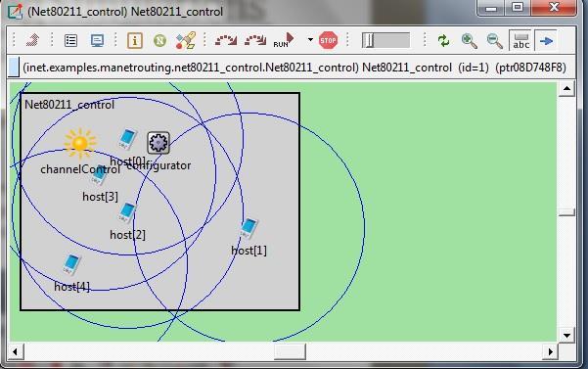Click the window title bar app icon
This screenshot has width=588, height=369.
click(x=15, y=11)
